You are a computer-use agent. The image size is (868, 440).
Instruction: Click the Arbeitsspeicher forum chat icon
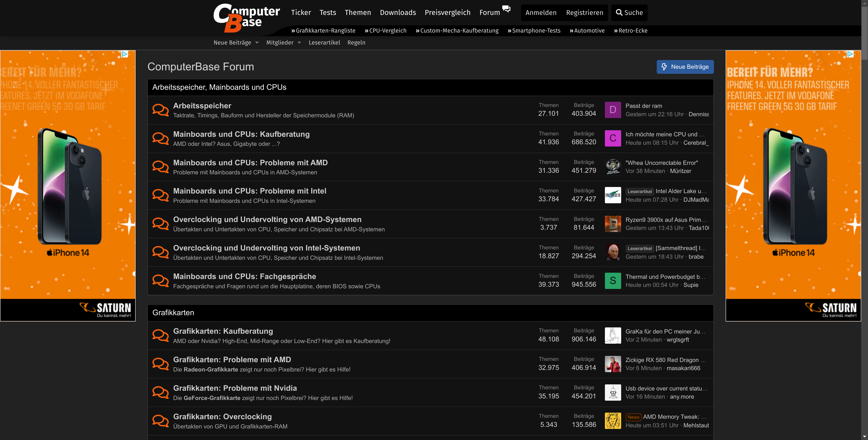tap(160, 110)
